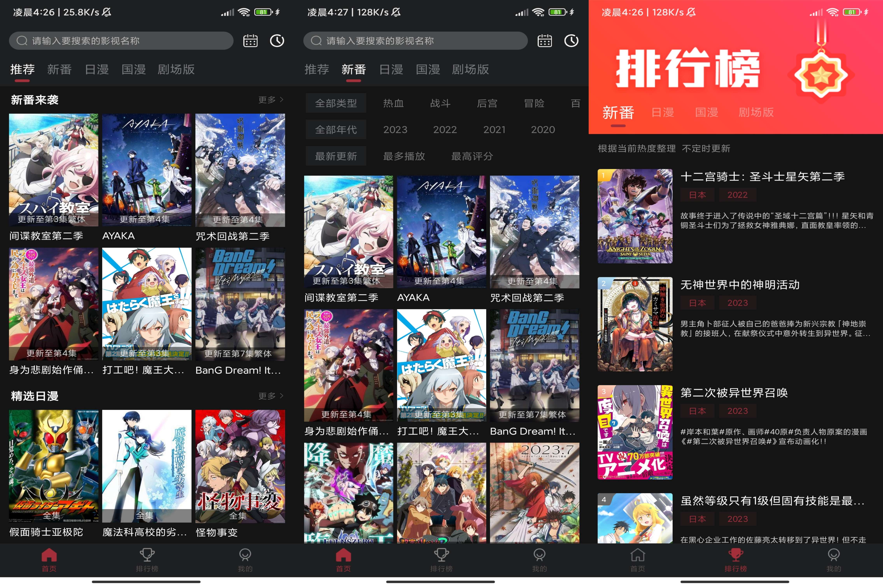Open 虽然等级只有1级 ranking title
Viewport: 883px width, 588px height.
[x=772, y=501]
